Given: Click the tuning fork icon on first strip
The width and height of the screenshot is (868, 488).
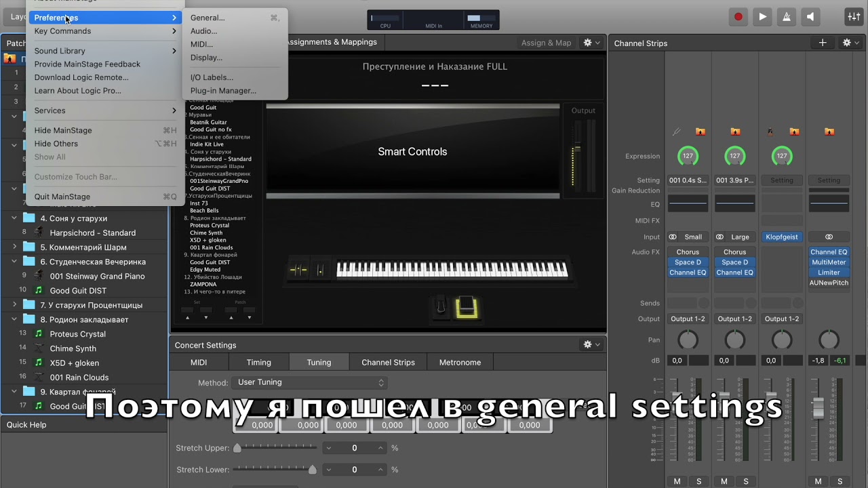Looking at the screenshot, I should pyautogui.click(x=676, y=131).
